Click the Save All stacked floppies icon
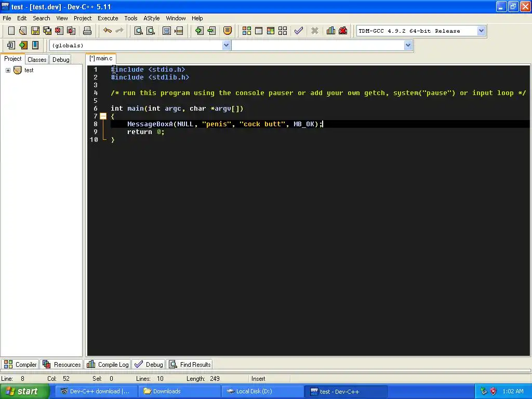Image resolution: width=532 pixels, height=399 pixels. [x=47, y=31]
